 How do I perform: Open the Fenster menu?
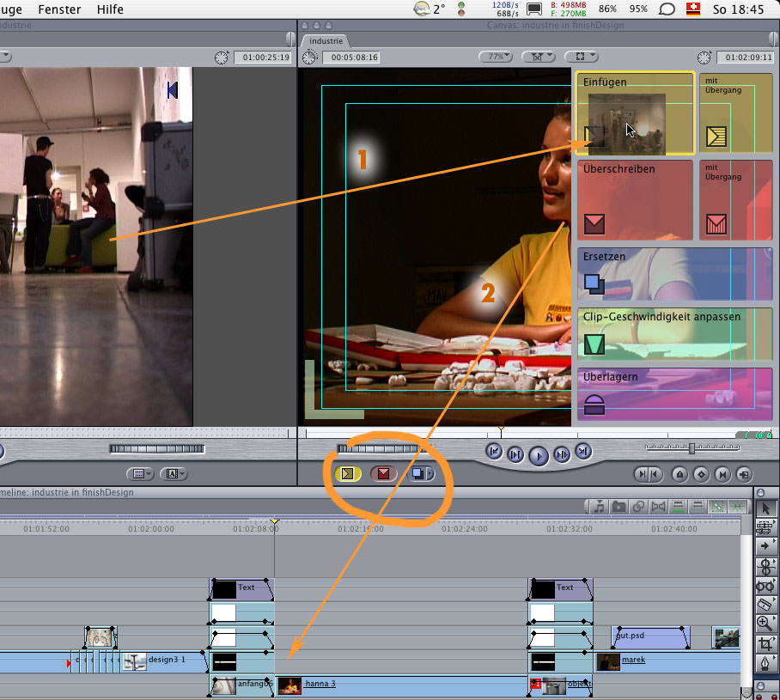click(60, 9)
